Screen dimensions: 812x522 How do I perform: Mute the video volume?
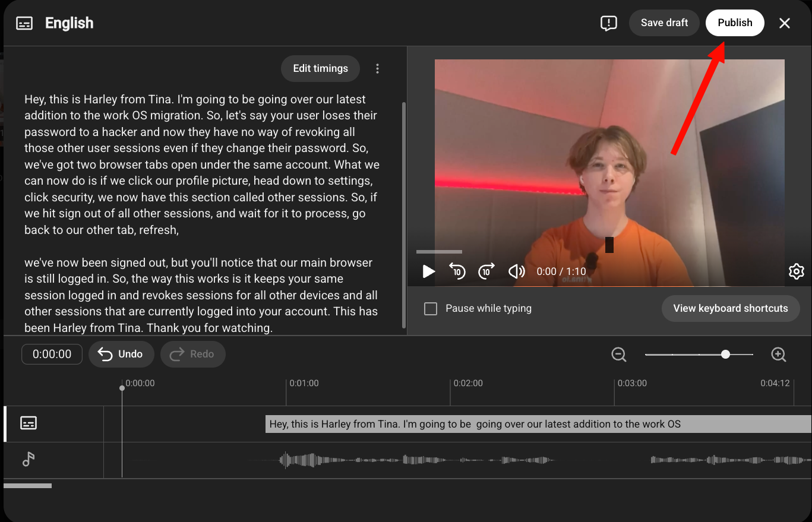pyautogui.click(x=517, y=271)
